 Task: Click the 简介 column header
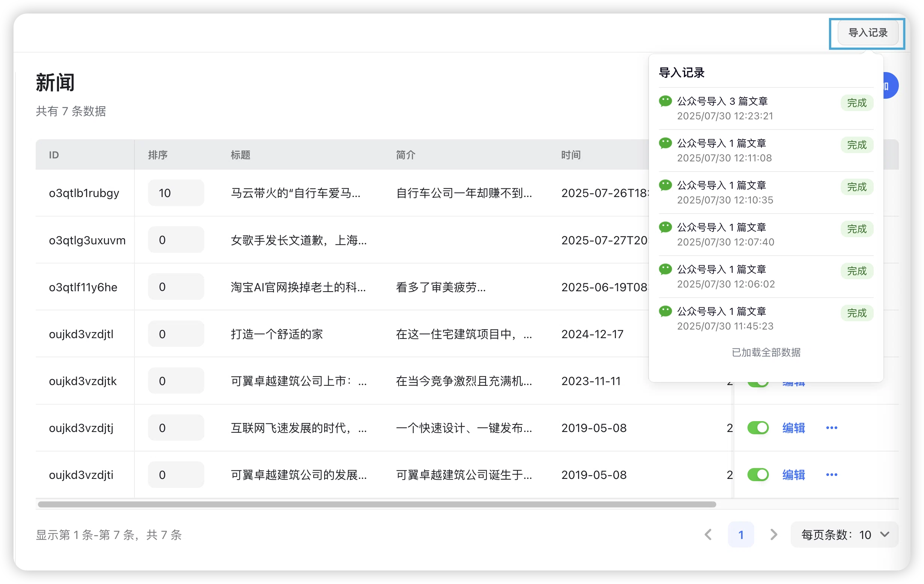[x=406, y=155]
